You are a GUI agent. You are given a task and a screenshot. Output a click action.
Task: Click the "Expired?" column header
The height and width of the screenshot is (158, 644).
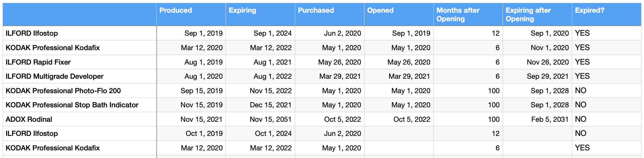coord(589,10)
